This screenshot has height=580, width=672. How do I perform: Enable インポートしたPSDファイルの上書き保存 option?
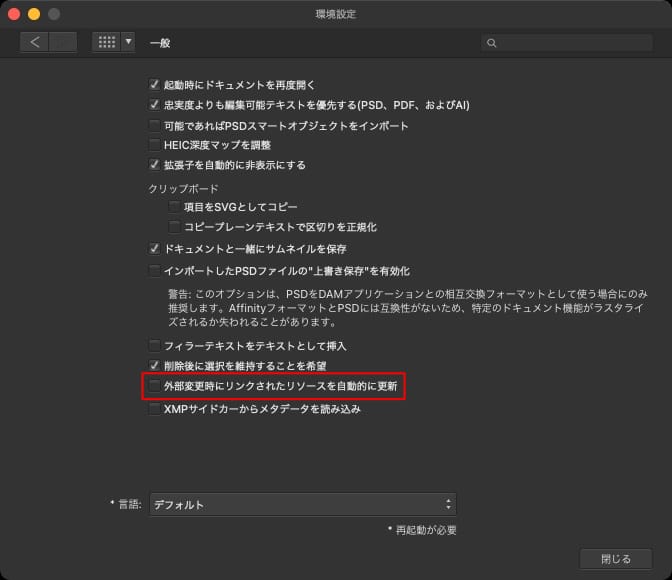[x=154, y=270]
